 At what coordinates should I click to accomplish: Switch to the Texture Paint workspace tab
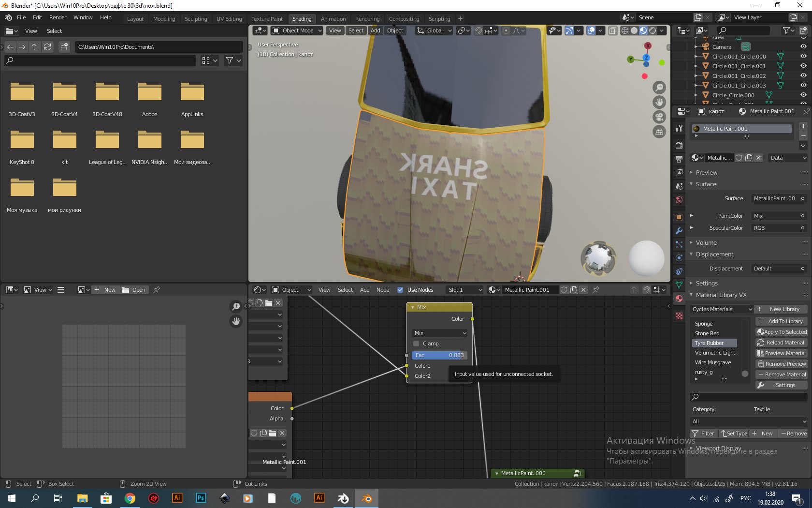pos(267,19)
